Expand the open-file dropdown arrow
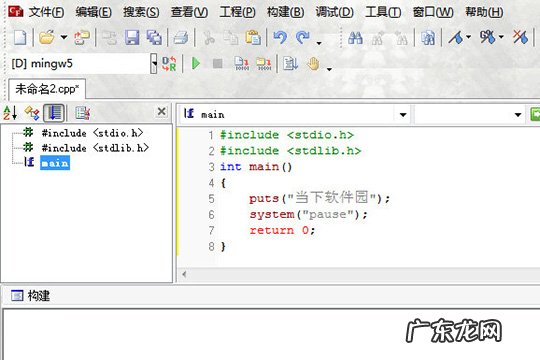Viewport: 540px width, 360px height. [64, 37]
